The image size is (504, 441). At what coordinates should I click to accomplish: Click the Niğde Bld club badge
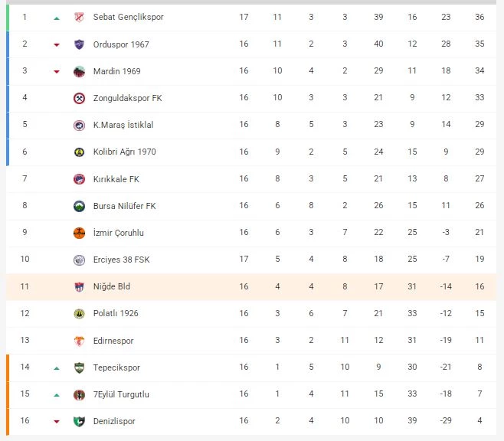79,286
